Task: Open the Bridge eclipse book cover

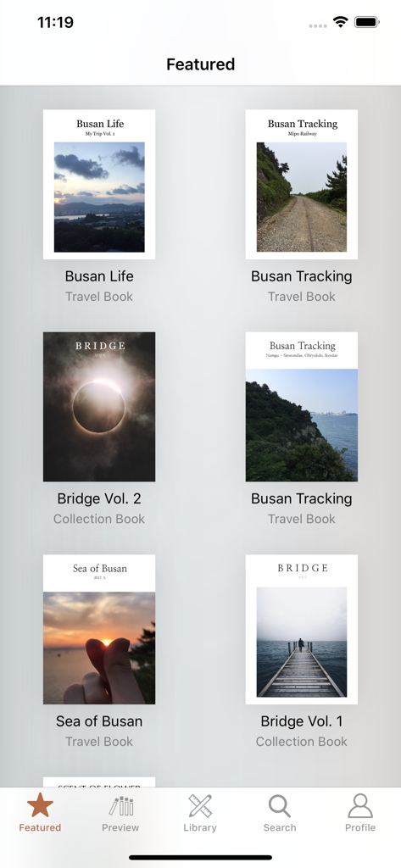Action: (x=99, y=407)
